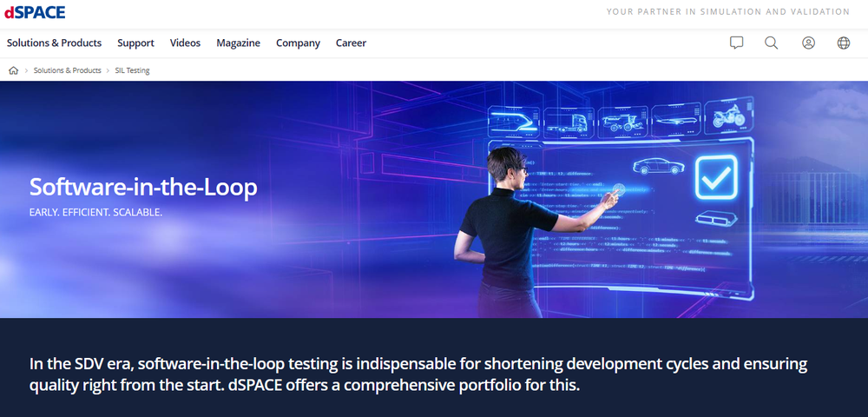Open the Company menu
Viewport: 868px width, 417px height.
pyautogui.click(x=298, y=43)
